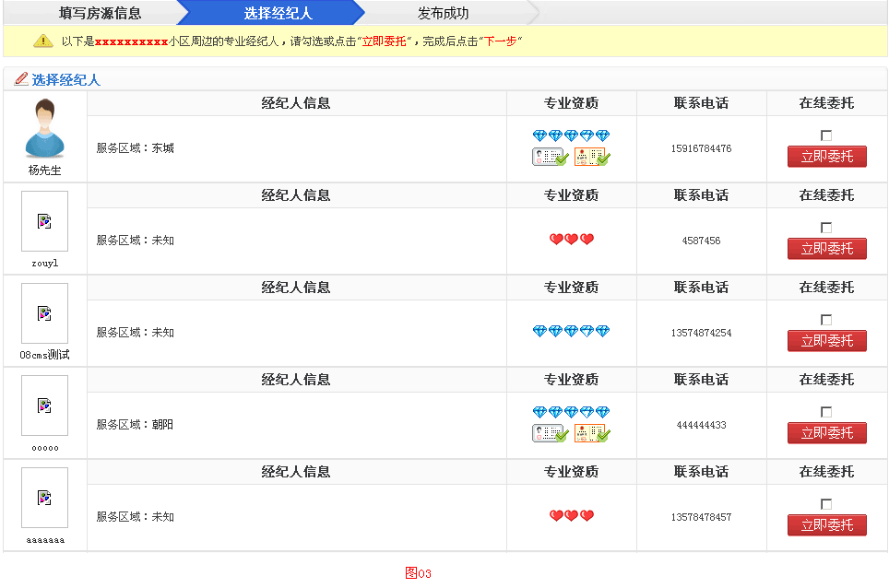
Task: Click 立即委托 button for 杨先生
Action: coord(826,156)
